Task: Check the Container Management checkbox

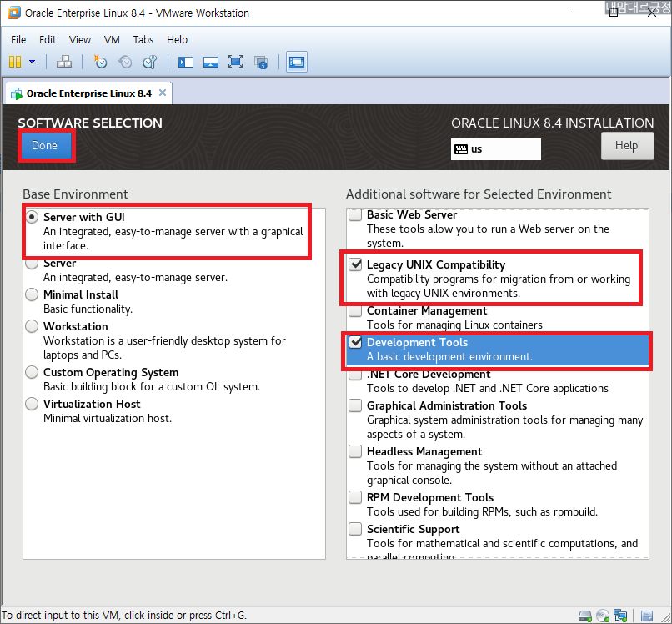Action: [x=355, y=310]
